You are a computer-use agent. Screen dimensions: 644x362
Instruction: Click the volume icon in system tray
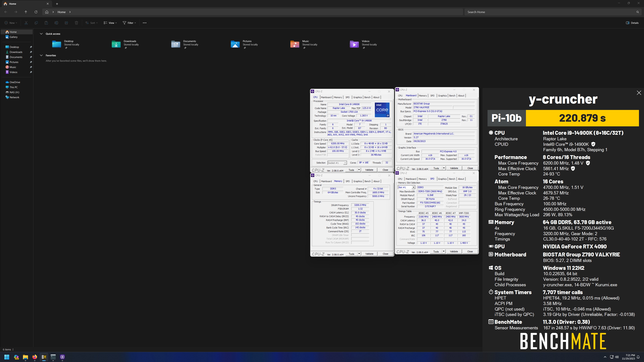pyautogui.click(x=617, y=357)
